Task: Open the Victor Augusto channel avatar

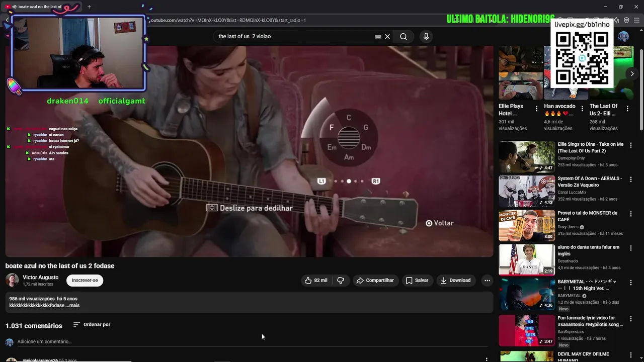Action: [12, 280]
